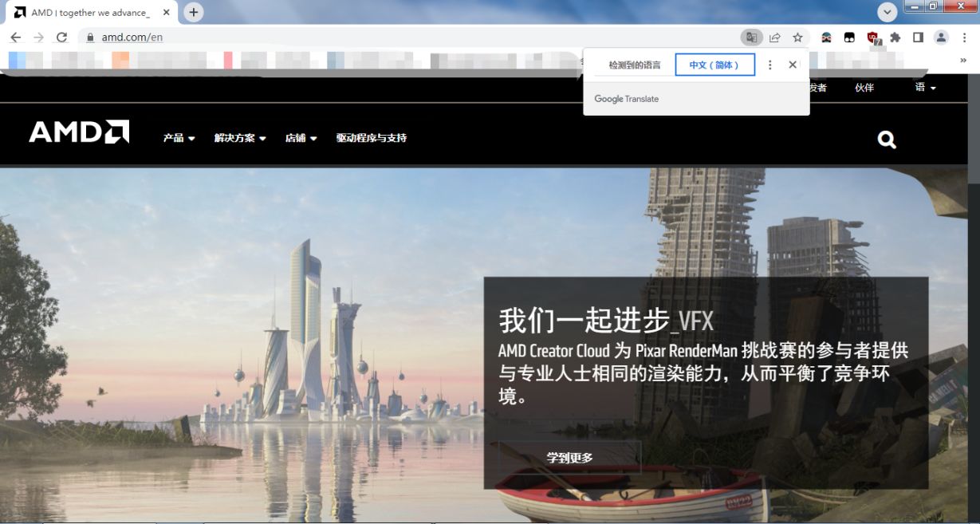Click the Google Translate label in popup
Screen dimensions: 980x524
coord(627,99)
